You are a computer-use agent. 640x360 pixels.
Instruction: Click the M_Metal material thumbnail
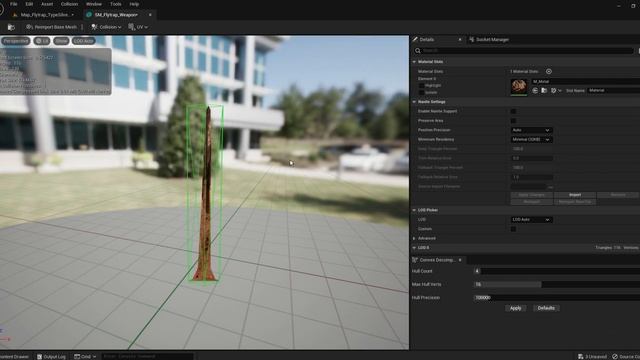[x=519, y=87]
